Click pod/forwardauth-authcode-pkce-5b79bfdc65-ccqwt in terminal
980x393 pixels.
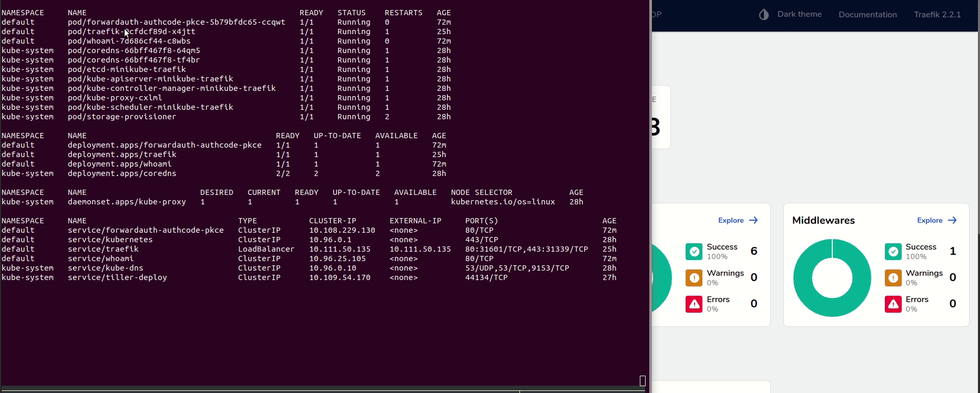[177, 22]
